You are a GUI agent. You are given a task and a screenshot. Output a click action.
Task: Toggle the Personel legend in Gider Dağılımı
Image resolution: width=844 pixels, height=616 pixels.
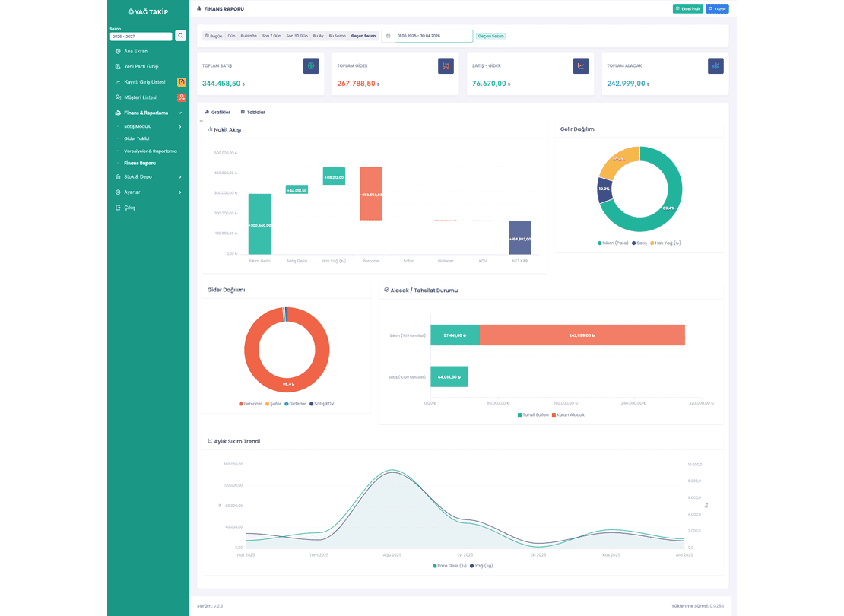[250, 404]
